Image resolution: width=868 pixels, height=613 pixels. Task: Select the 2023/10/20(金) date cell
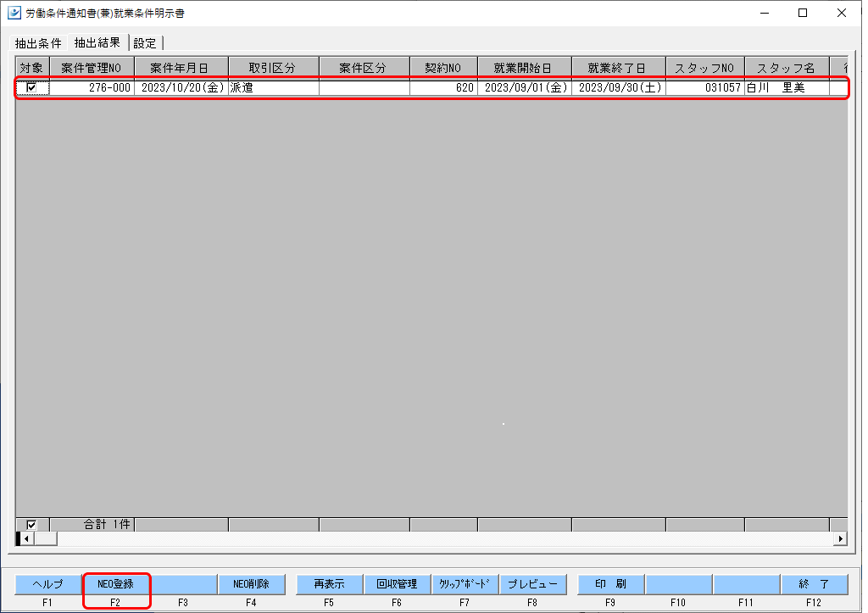point(181,87)
